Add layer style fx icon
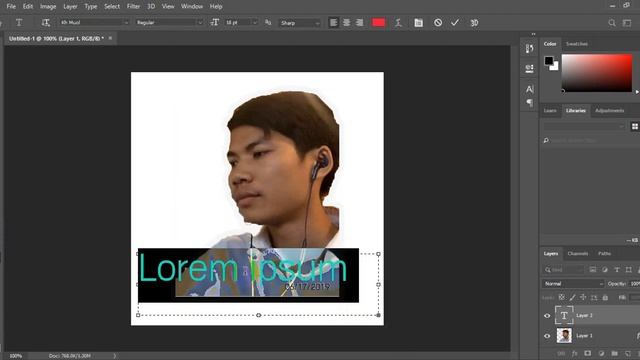Screen dimensions: 640x360 (575, 353)
